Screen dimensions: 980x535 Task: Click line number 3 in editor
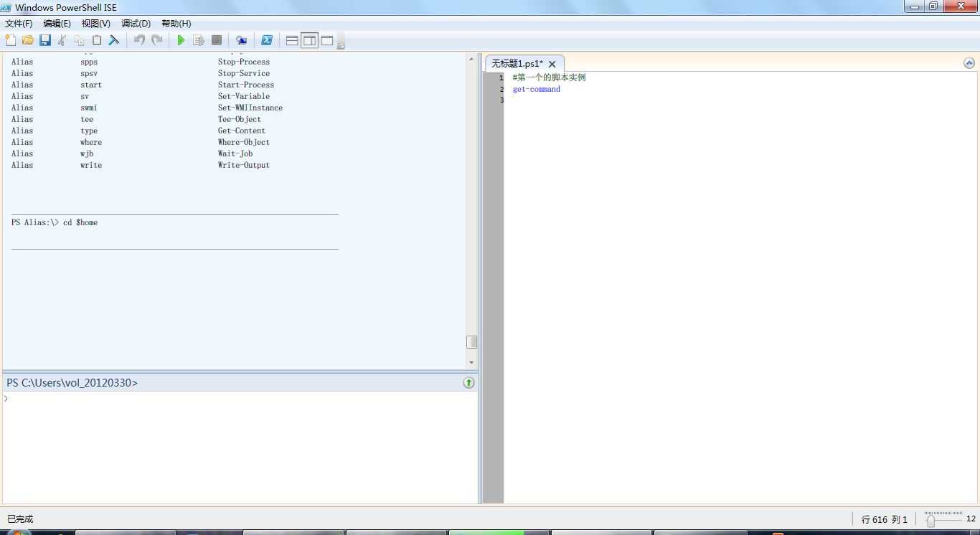pos(501,100)
